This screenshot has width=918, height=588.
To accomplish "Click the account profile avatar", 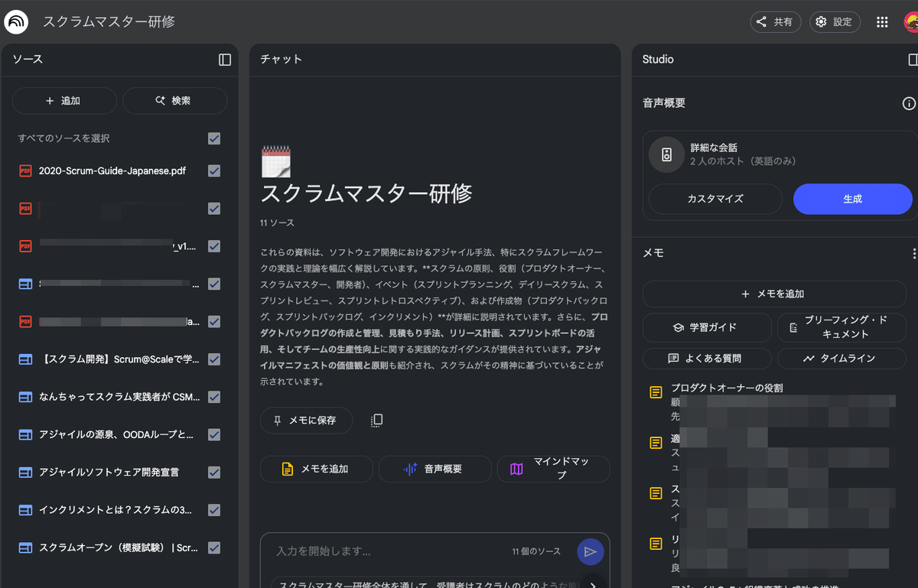I will (913, 21).
